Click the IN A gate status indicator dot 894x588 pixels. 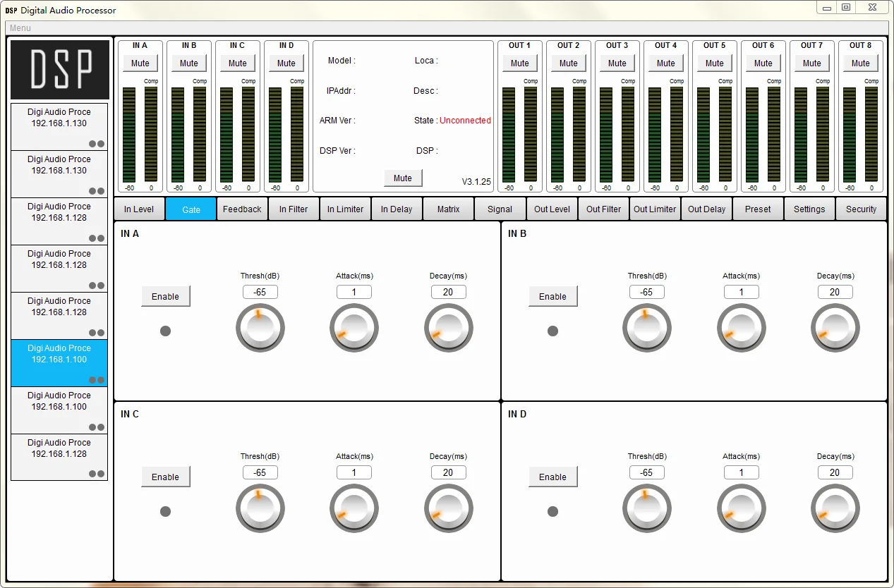tap(165, 331)
